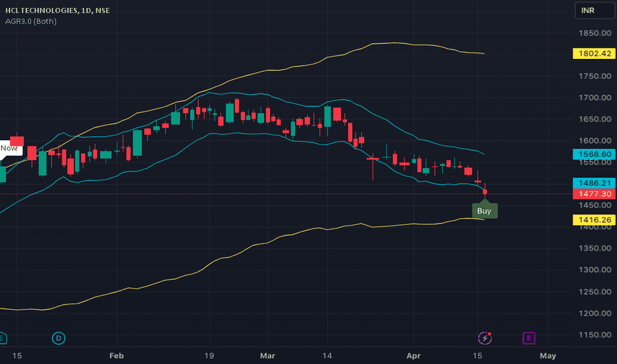
Task: Click the last red candlestick above Buy
Action: 485,191
